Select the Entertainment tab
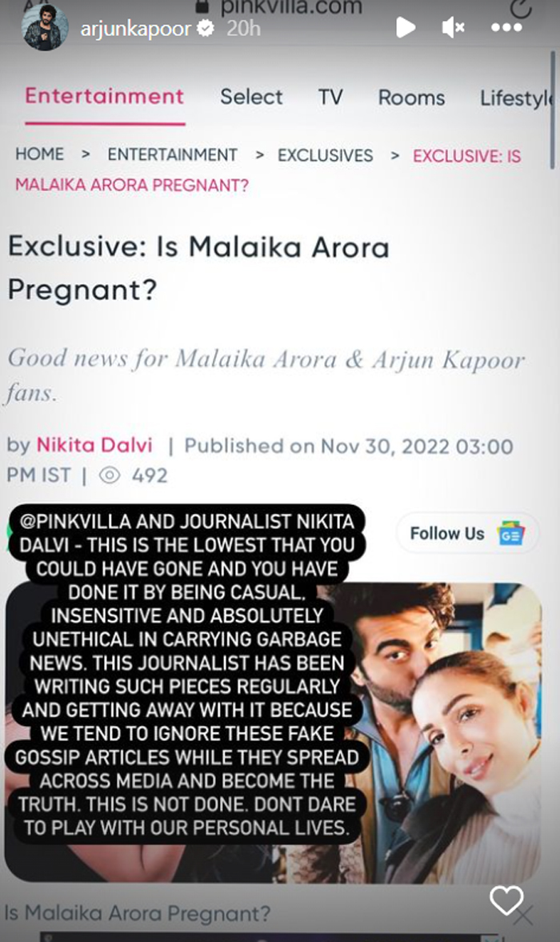560x942 pixels. click(105, 97)
